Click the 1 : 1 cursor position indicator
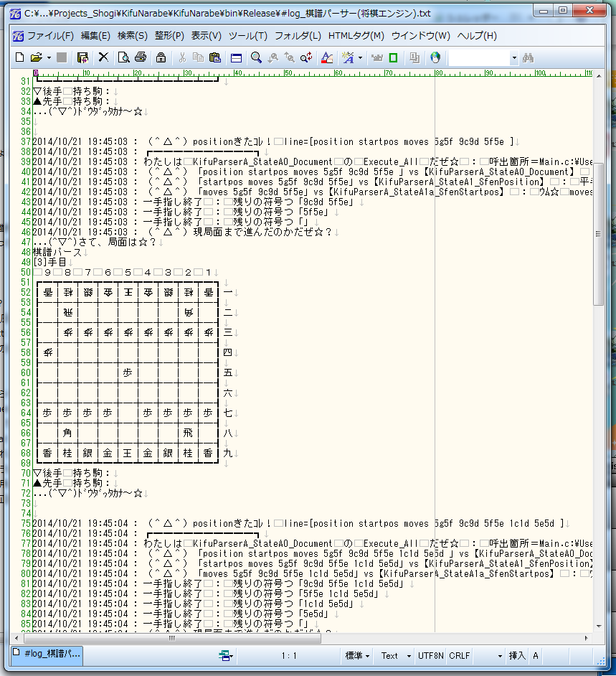Viewport: 616px width, 676px height. click(x=288, y=656)
